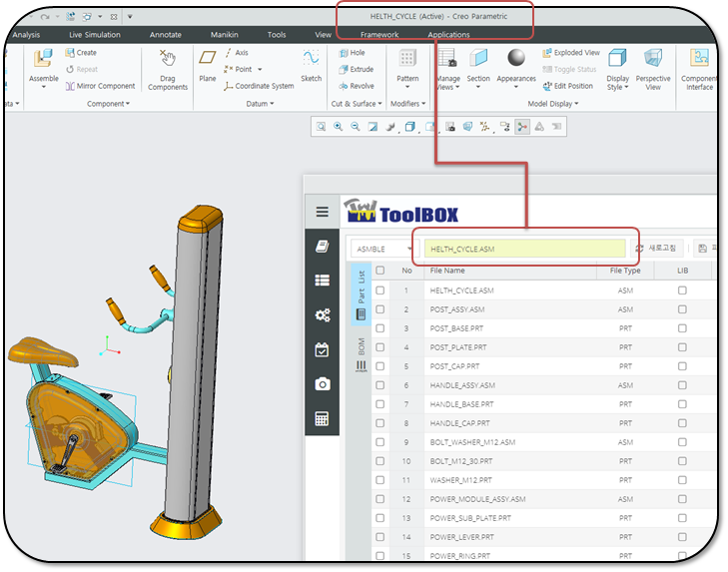Check the header select-all checkbox
Viewport: 728px width, 572px height.
pos(380,271)
